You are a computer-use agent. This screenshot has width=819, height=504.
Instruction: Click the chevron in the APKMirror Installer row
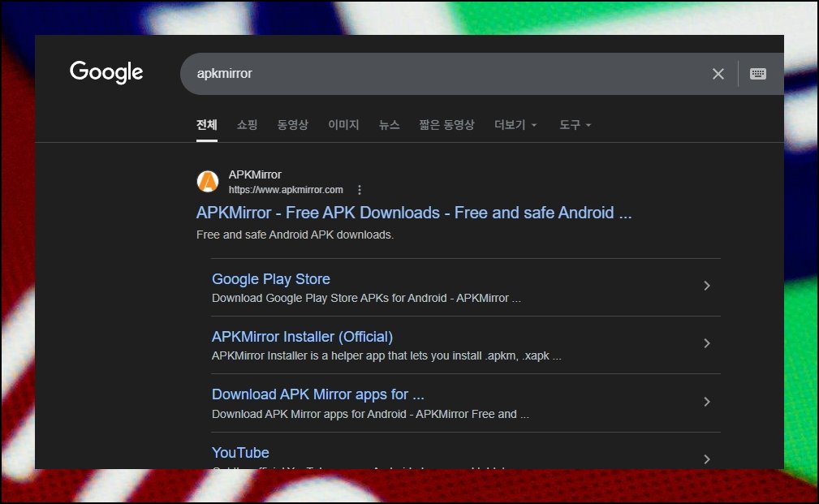click(707, 343)
